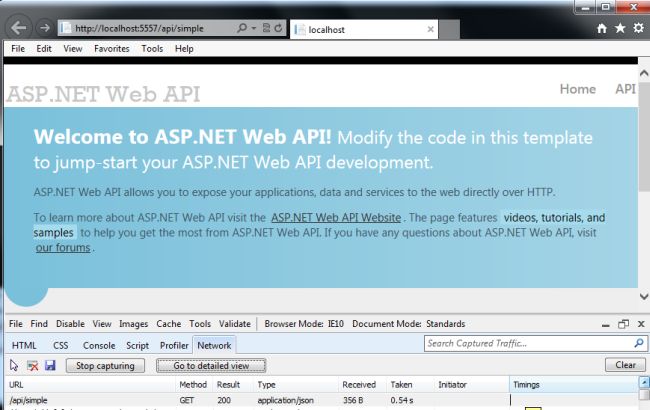650x410 pixels.
Task: Open the Validate menu
Action: pos(235,324)
